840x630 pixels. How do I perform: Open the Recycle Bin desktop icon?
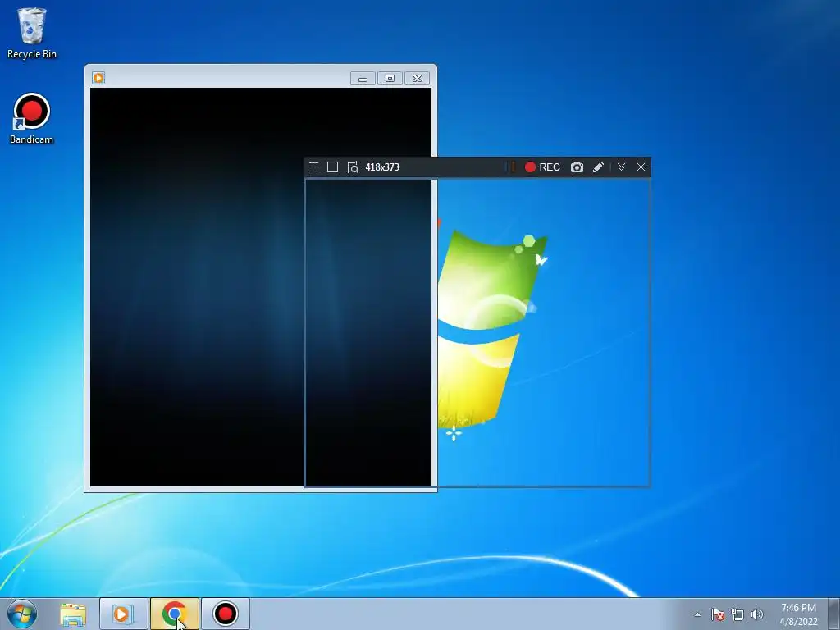point(32,33)
